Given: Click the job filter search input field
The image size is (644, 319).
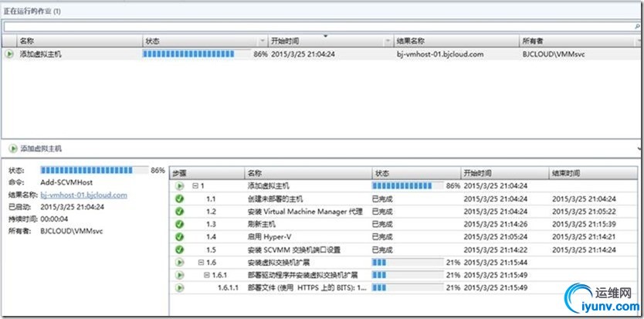Looking at the screenshot, I should click(x=318, y=27).
